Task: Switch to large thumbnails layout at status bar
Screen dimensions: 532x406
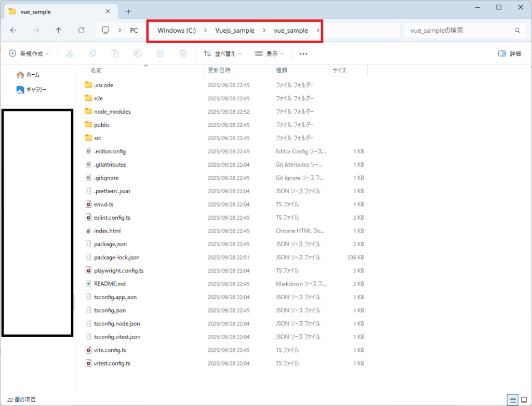Action: [525, 400]
